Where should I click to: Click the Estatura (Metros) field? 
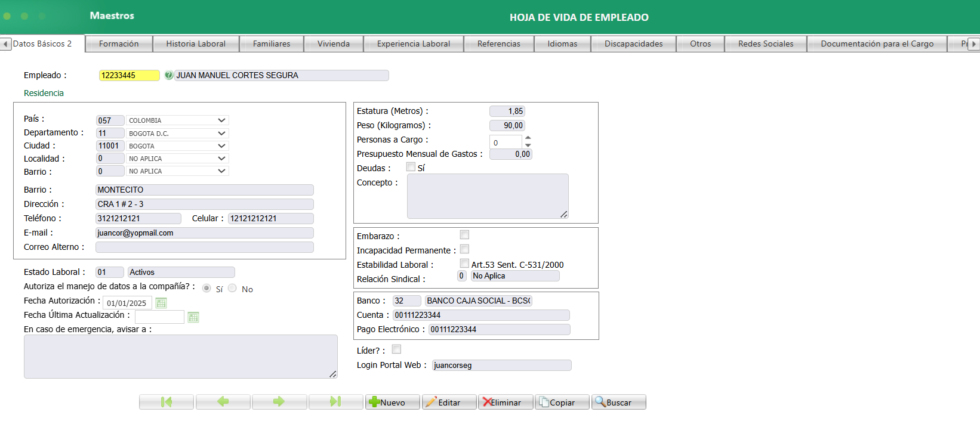[507, 111]
